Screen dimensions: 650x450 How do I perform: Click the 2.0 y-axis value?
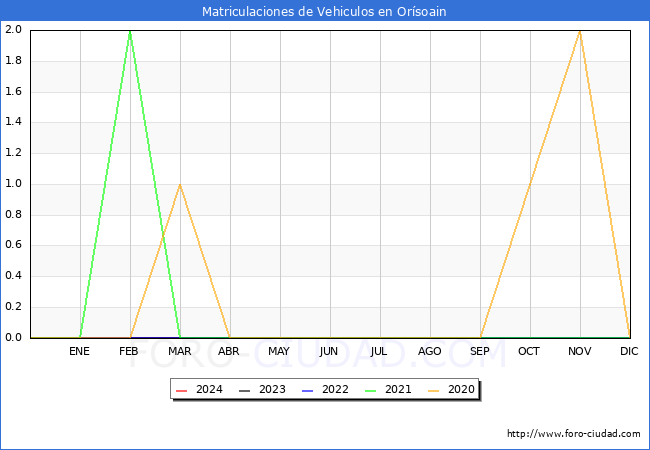[13, 30]
